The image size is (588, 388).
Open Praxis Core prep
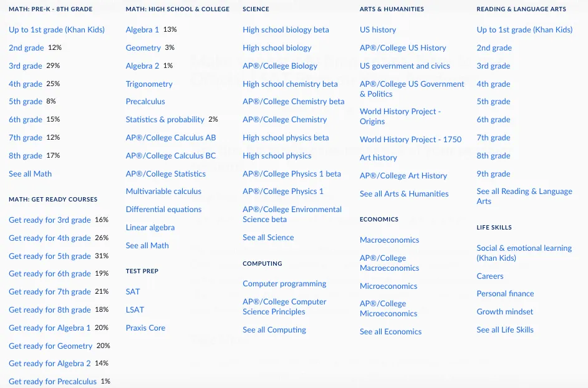[x=145, y=327]
